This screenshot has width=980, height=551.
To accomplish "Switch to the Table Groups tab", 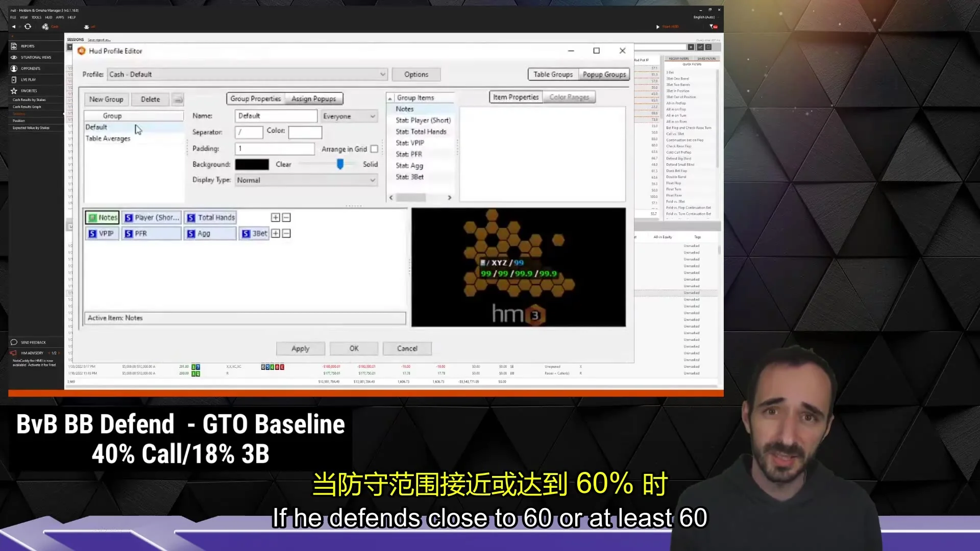I will click(x=553, y=74).
